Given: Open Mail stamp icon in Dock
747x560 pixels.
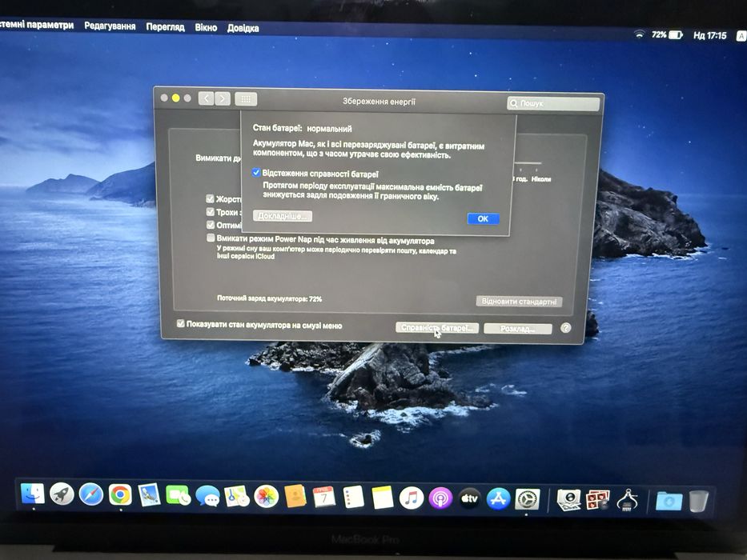Looking at the screenshot, I should [x=149, y=495].
